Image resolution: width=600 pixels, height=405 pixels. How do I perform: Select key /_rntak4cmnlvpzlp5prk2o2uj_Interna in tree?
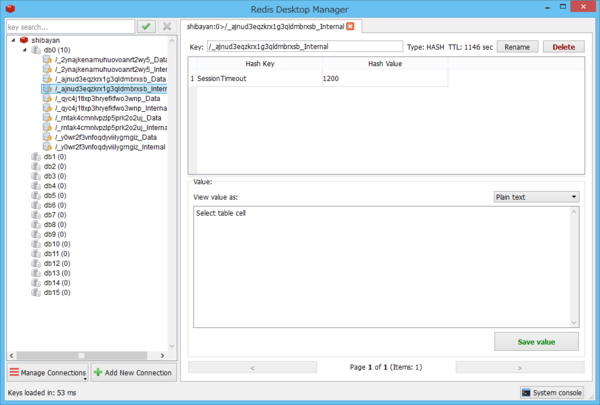[111, 127]
